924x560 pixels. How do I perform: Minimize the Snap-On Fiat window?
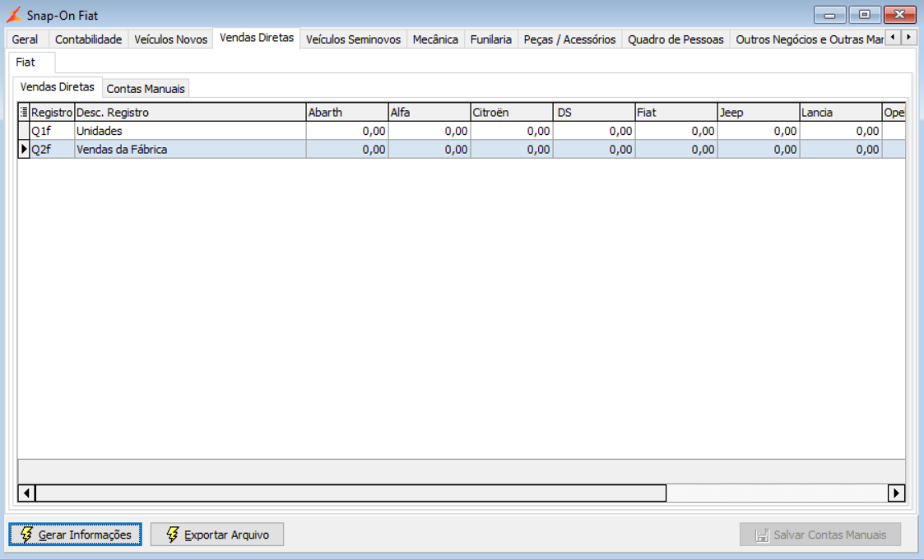pos(829,15)
